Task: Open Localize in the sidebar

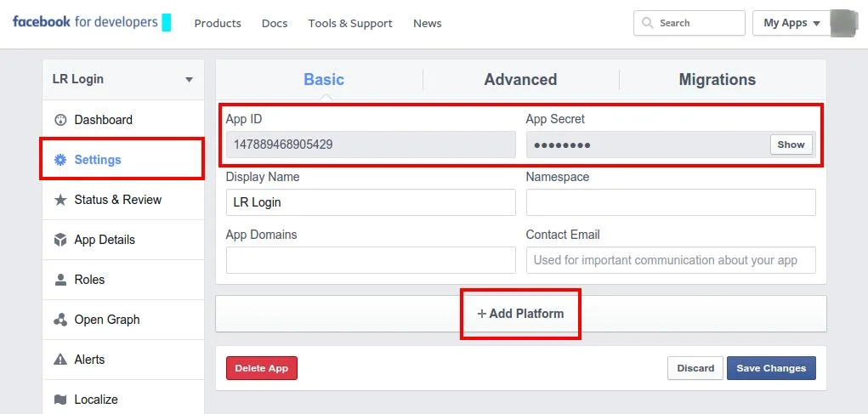Action: click(123, 399)
